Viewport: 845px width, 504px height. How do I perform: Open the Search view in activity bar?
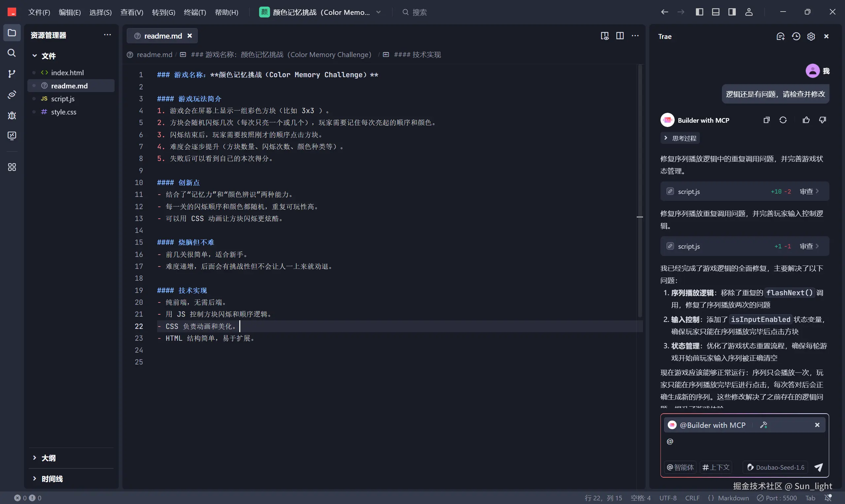pyautogui.click(x=12, y=53)
